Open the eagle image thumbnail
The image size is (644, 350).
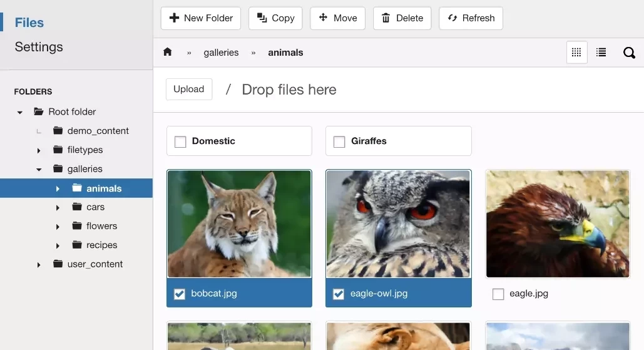tap(558, 224)
